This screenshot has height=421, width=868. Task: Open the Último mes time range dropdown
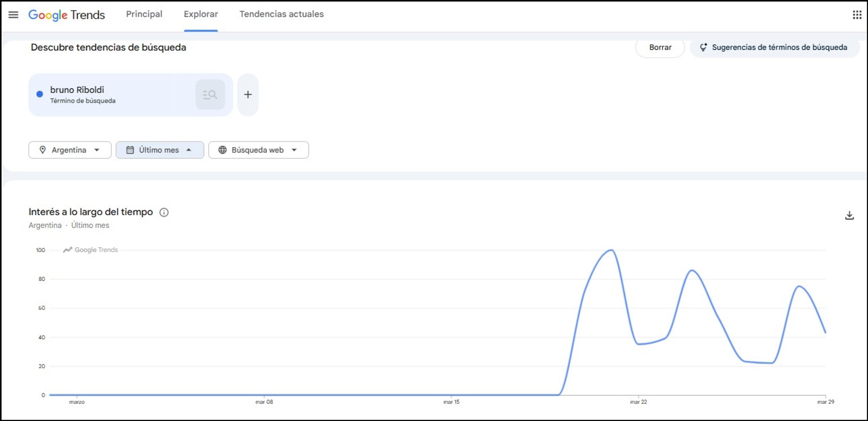pyautogui.click(x=160, y=150)
